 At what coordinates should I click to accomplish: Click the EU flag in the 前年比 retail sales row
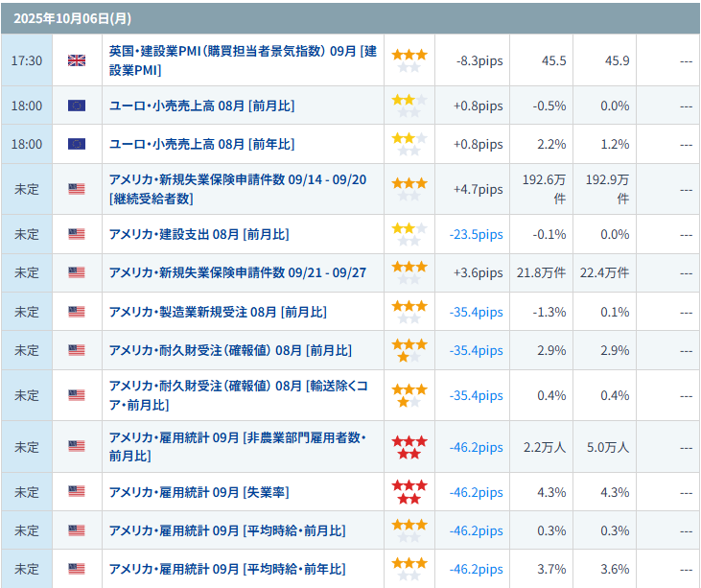pyautogui.click(x=77, y=144)
